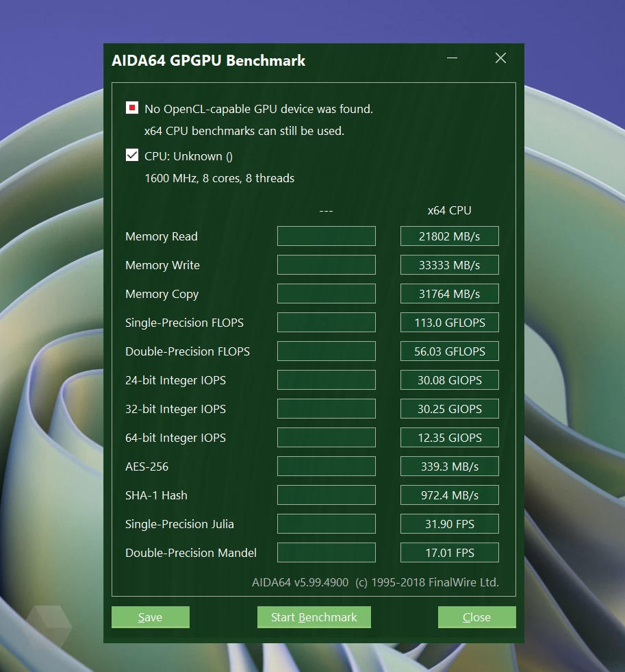Select the Memory Read x64 CPU result
Screen dimensions: 625x672
[x=449, y=236]
